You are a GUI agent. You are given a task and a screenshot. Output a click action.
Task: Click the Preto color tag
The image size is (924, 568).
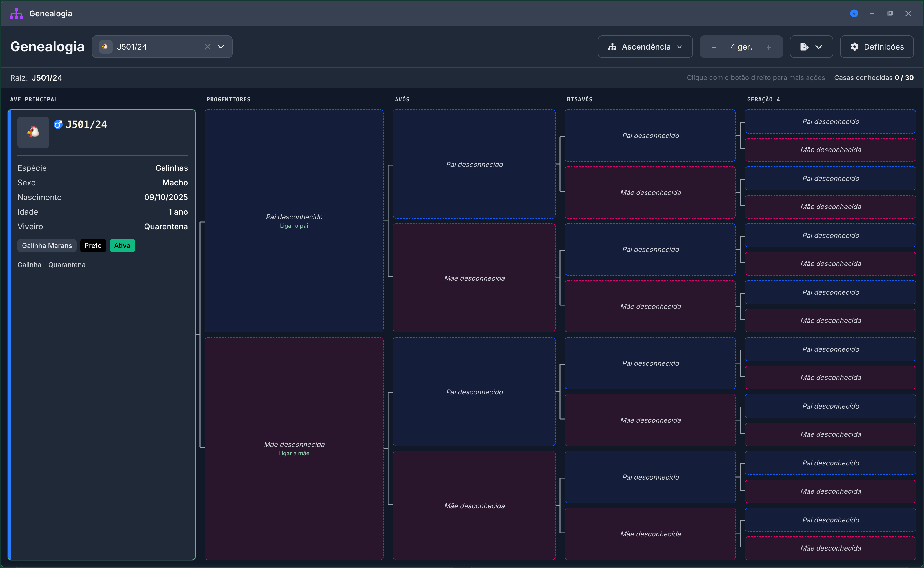(x=93, y=246)
